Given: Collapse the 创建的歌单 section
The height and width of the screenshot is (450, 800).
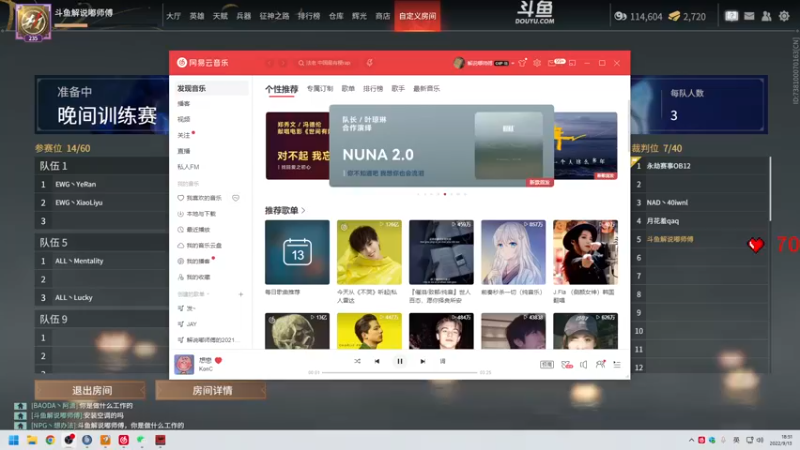Looking at the screenshot, I should 193,294.
